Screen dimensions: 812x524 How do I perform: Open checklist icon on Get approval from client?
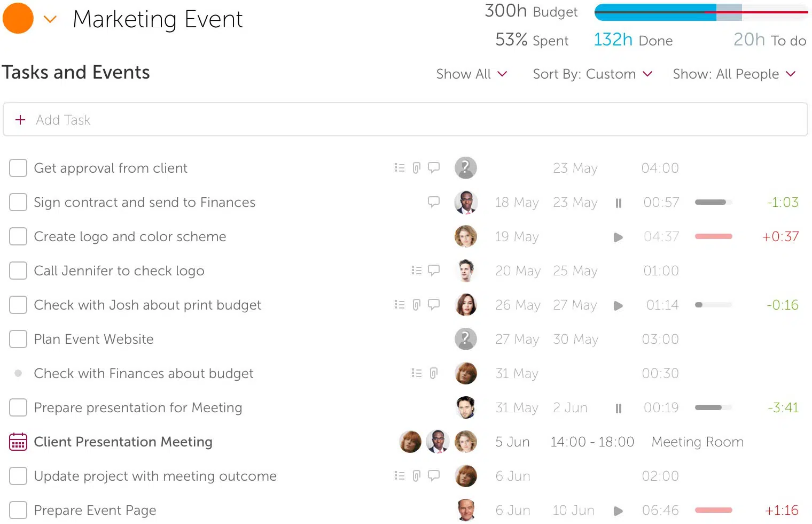399,168
